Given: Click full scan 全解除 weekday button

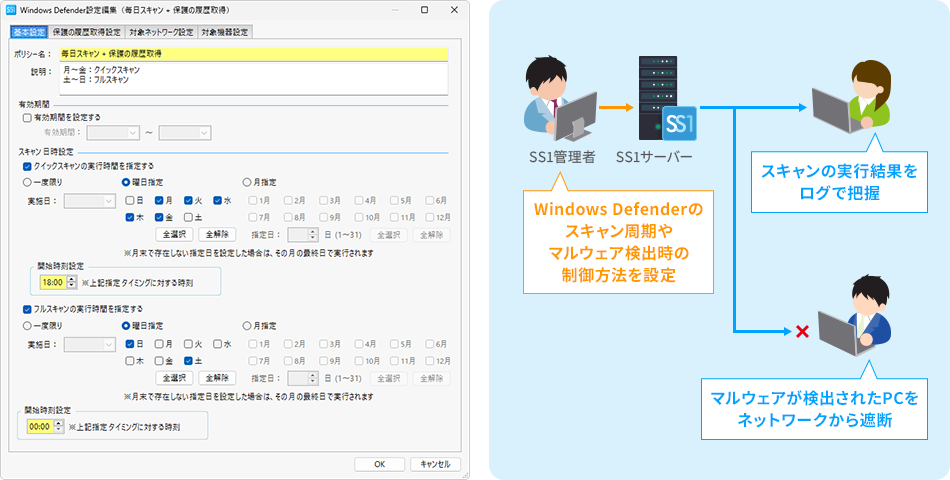Looking at the screenshot, I should tap(217, 378).
